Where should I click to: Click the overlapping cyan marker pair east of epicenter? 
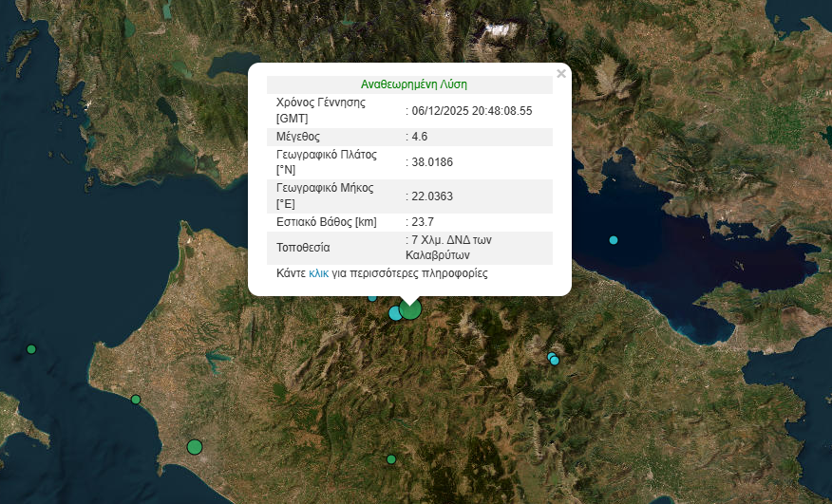553,359
